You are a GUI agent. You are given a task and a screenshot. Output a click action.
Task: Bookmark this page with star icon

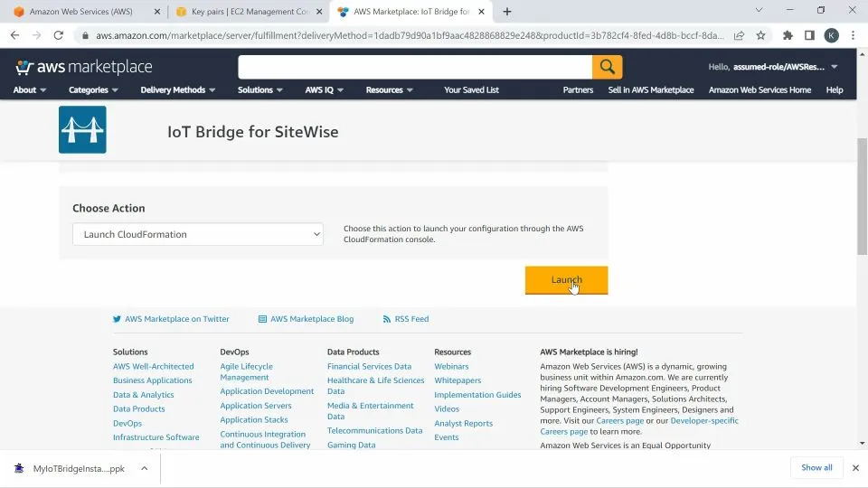point(760,35)
